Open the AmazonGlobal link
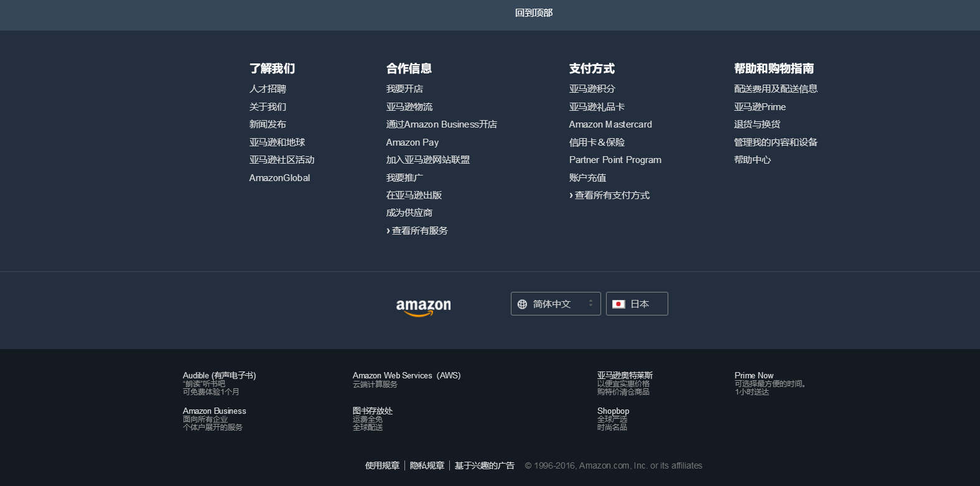Viewport: 980px width, 486px height. tap(279, 178)
